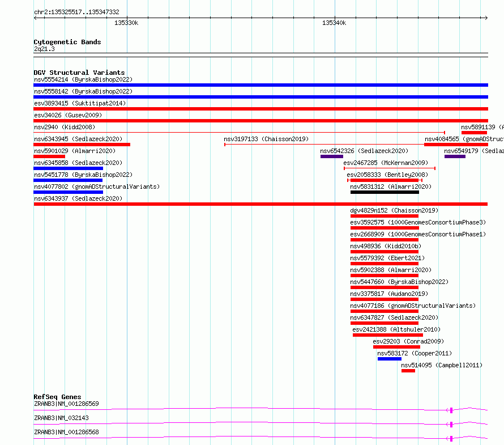Image resolution: width=504 pixels, height=445 pixels.
Task: Click the red bar under nsv5901029
Action: coord(49,156)
